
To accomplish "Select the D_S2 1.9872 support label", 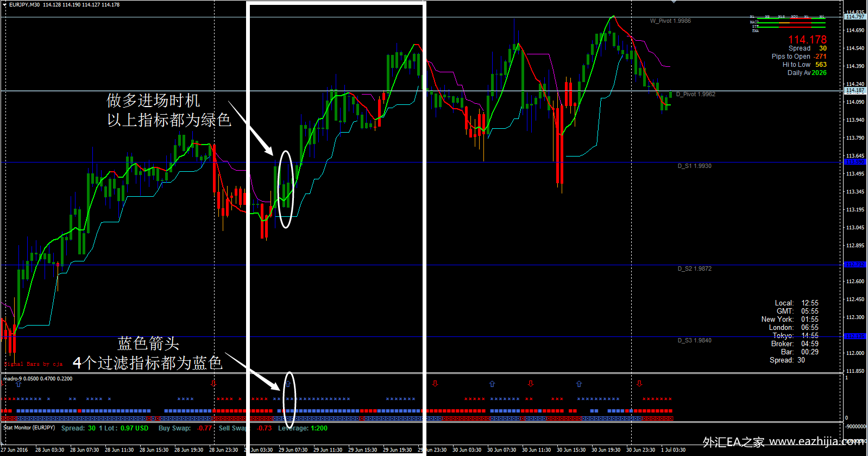I will (695, 268).
